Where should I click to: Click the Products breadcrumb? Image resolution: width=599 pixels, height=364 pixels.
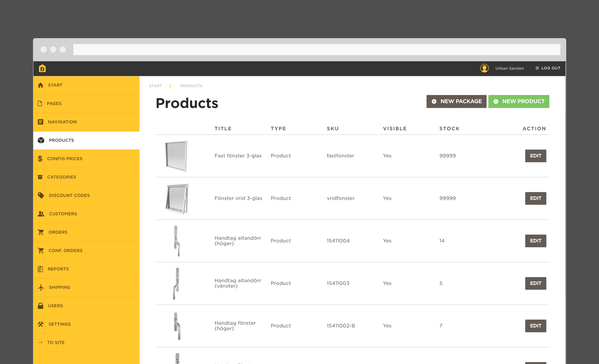191,86
